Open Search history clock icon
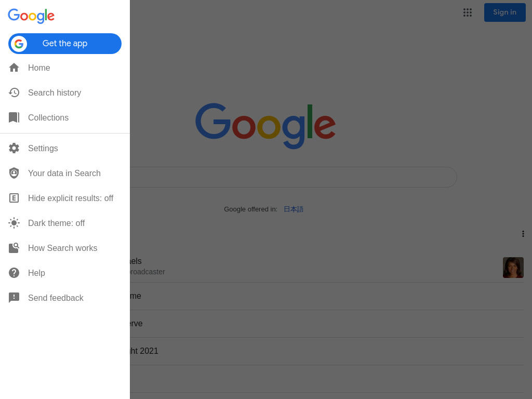The width and height of the screenshot is (532, 399). 14,92
